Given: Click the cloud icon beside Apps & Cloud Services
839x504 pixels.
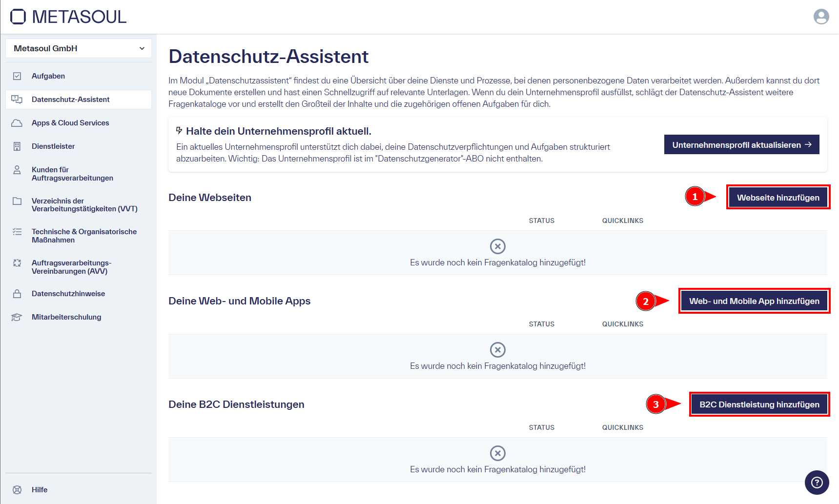Looking at the screenshot, I should (17, 122).
